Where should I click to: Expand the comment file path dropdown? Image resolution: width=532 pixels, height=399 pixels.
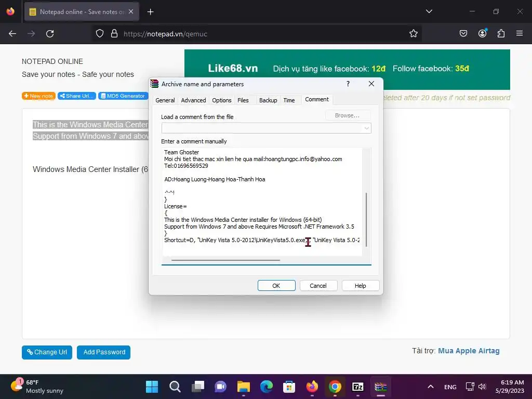pos(366,128)
